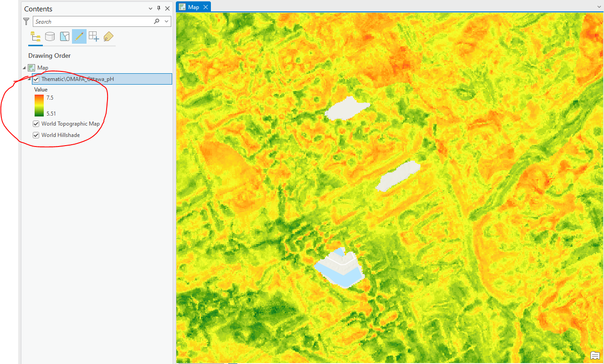The height and width of the screenshot is (364, 604).
Task: Switch to the Map tab
Action: [193, 7]
